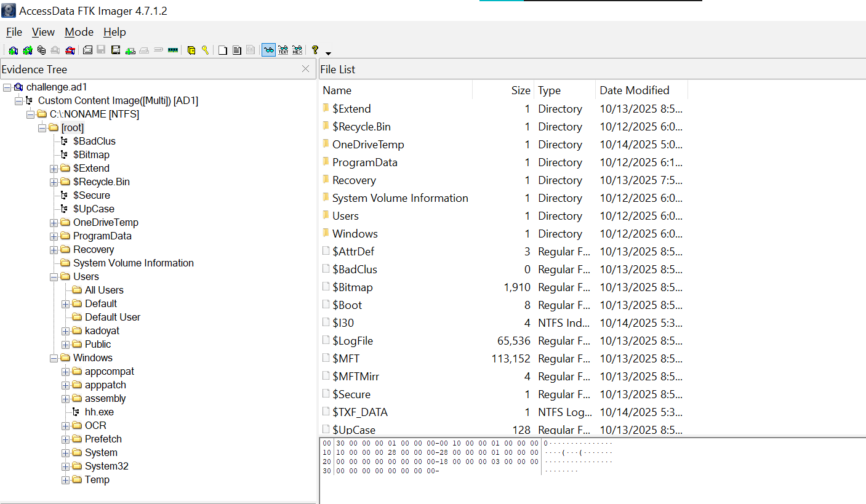Select the All Users tree folder

click(104, 290)
